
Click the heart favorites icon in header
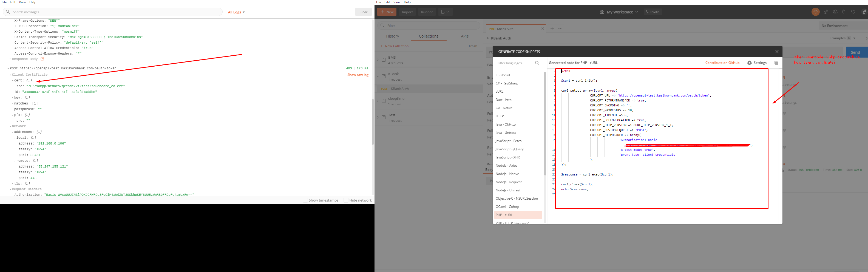854,12
